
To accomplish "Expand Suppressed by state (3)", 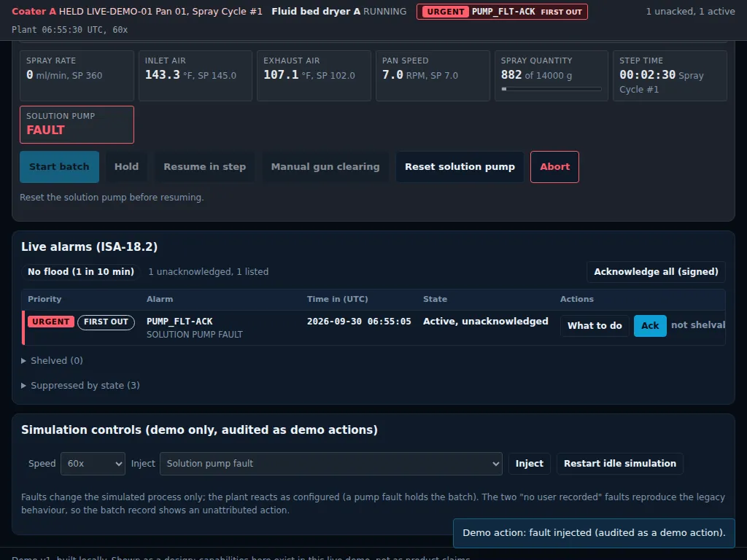I will [80, 385].
